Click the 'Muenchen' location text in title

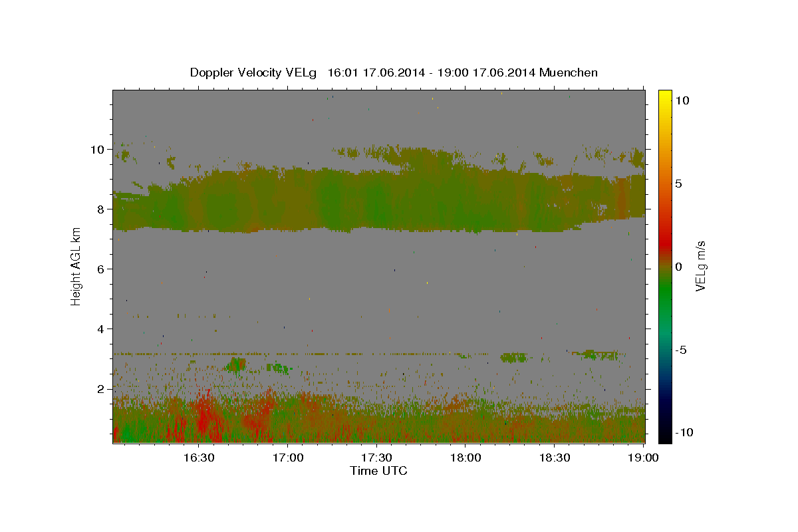point(569,72)
